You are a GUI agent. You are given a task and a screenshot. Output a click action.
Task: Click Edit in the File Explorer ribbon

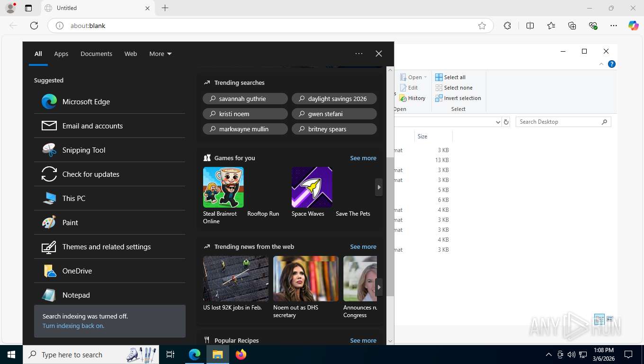point(409,88)
